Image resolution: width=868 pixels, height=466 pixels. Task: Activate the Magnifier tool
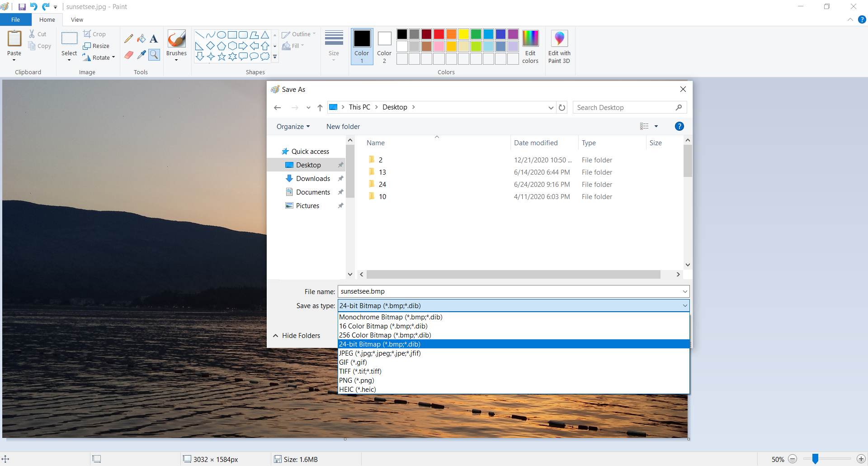click(x=154, y=55)
